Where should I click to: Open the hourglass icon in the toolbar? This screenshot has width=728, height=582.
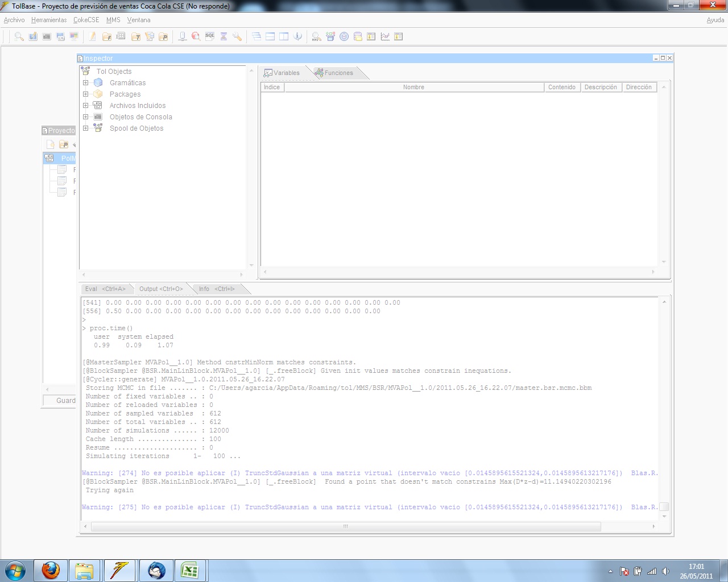coord(224,36)
